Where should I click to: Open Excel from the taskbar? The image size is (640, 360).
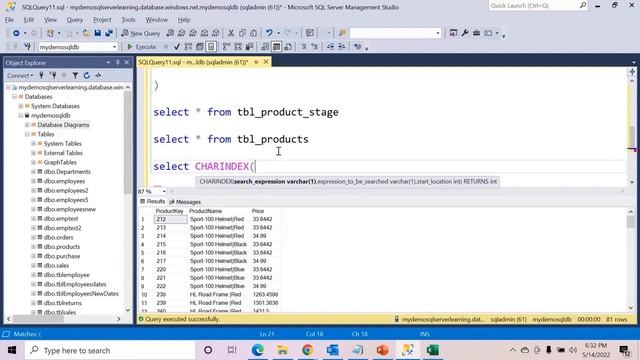[433, 350]
